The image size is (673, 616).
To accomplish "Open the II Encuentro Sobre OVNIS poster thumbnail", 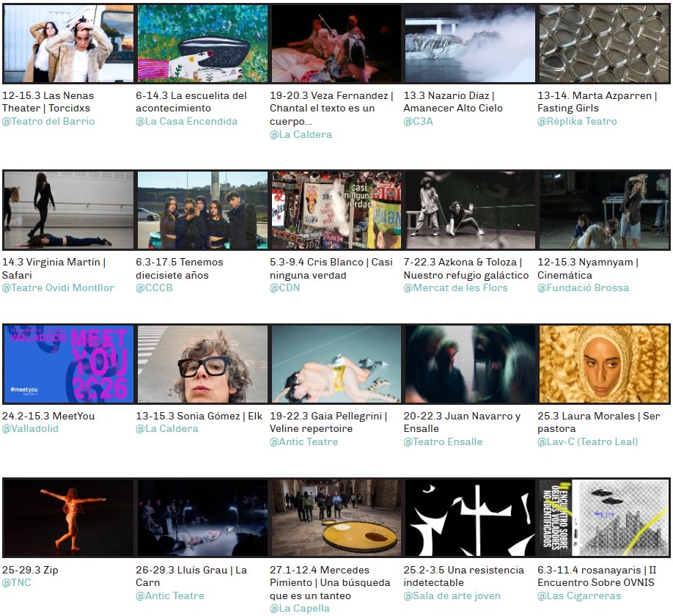I will 604,518.
